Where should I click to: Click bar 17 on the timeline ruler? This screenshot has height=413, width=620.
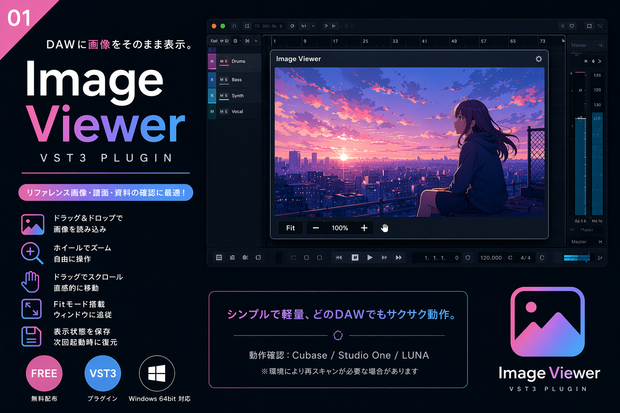click(x=335, y=41)
